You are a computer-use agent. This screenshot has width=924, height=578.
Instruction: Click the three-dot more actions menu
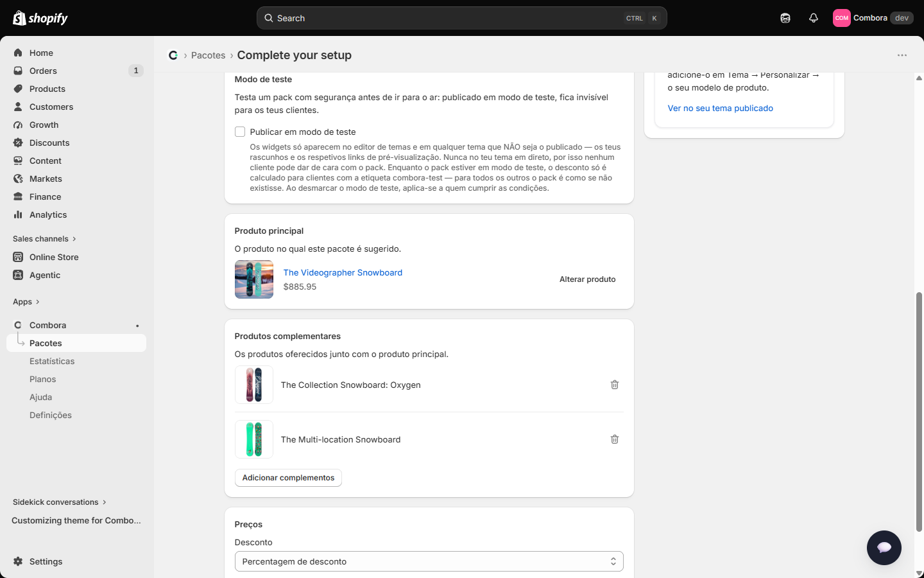902,55
